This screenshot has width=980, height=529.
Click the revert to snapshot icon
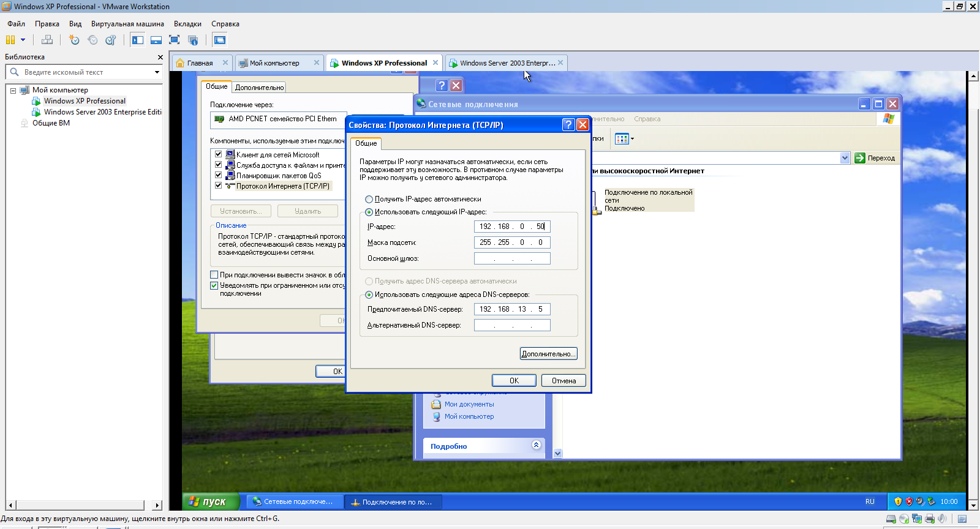tap(92, 40)
